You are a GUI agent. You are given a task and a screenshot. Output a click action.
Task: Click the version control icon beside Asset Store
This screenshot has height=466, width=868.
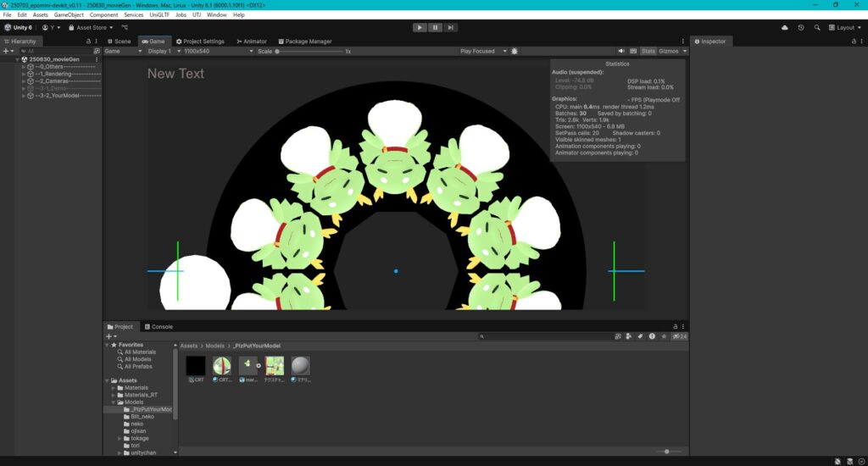click(x=125, y=28)
